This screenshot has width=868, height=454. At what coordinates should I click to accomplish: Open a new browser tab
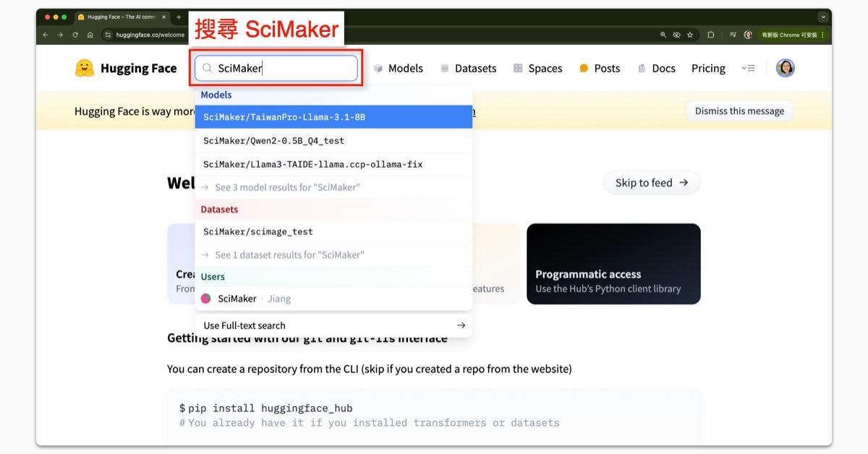tap(179, 17)
